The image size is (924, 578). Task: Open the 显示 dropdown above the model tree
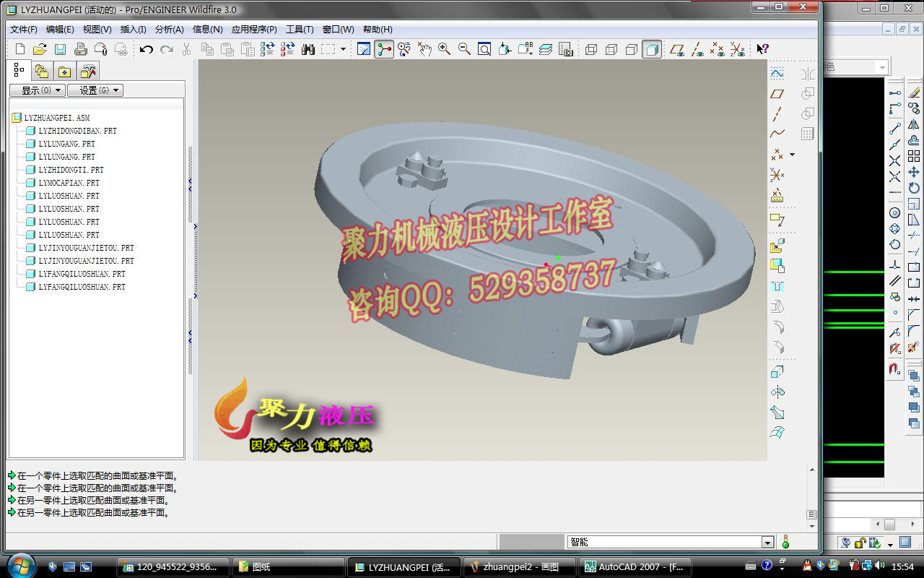click(36, 90)
